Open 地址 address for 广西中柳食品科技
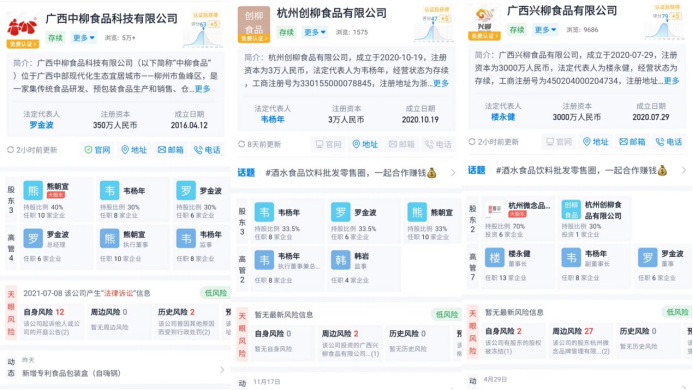The width and height of the screenshot is (693, 390). pyautogui.click(x=134, y=150)
